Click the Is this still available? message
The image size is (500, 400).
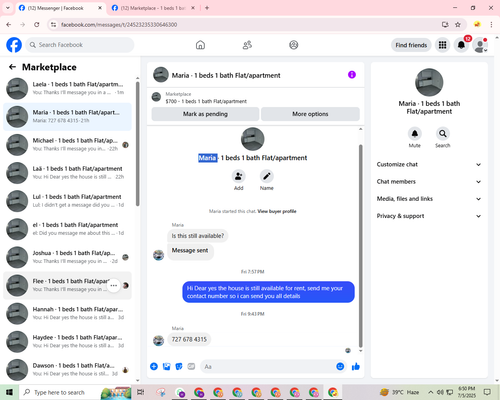click(x=198, y=236)
